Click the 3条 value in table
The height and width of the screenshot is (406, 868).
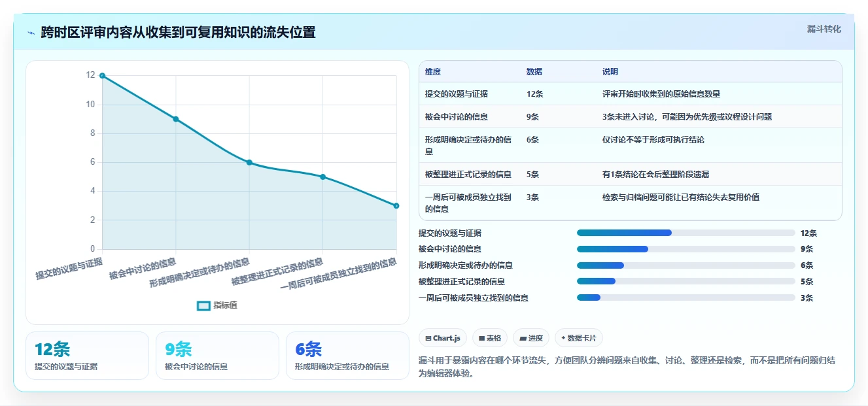click(x=533, y=197)
